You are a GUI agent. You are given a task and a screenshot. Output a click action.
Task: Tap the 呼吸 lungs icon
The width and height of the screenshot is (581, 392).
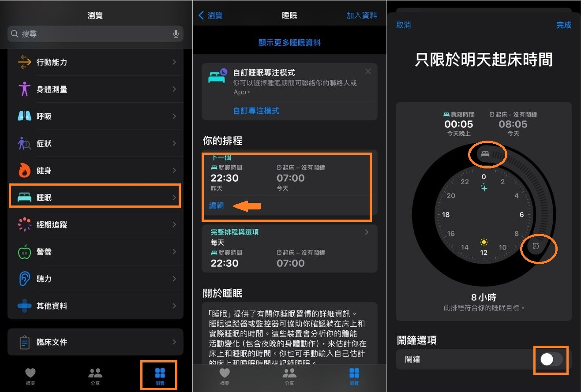pyautogui.click(x=24, y=116)
